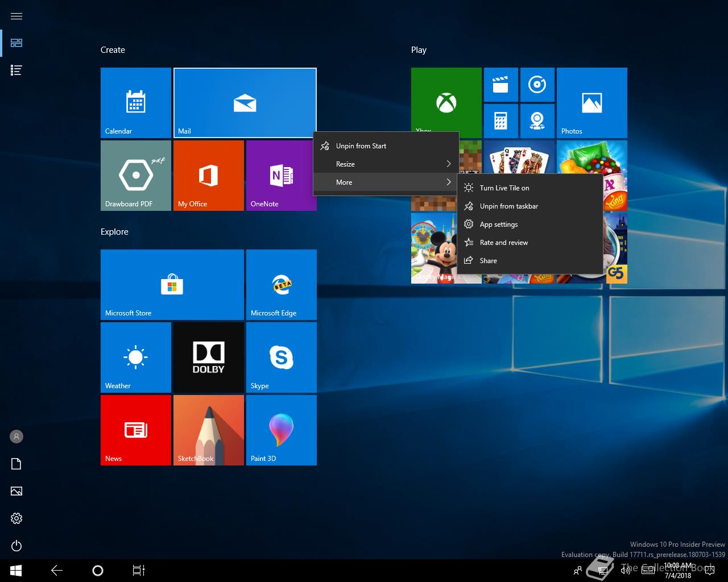Open Task View on the taskbar
Viewport: 728px width, 582px height.
(x=139, y=571)
